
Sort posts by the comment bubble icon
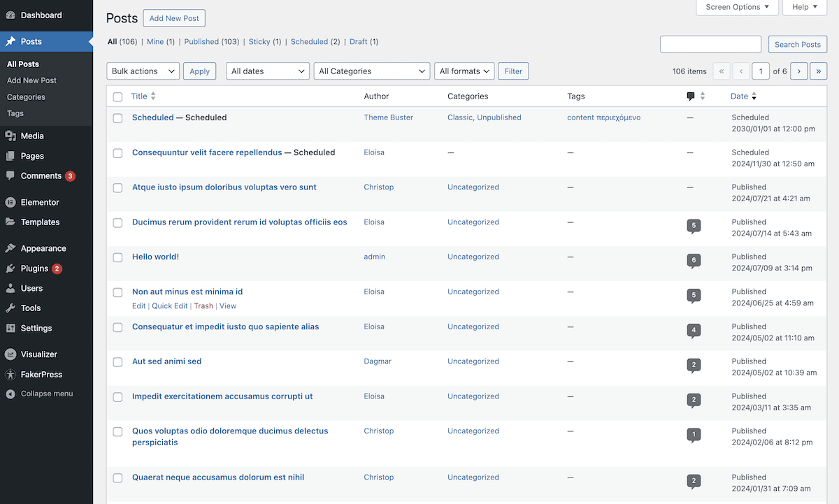pyautogui.click(x=691, y=96)
